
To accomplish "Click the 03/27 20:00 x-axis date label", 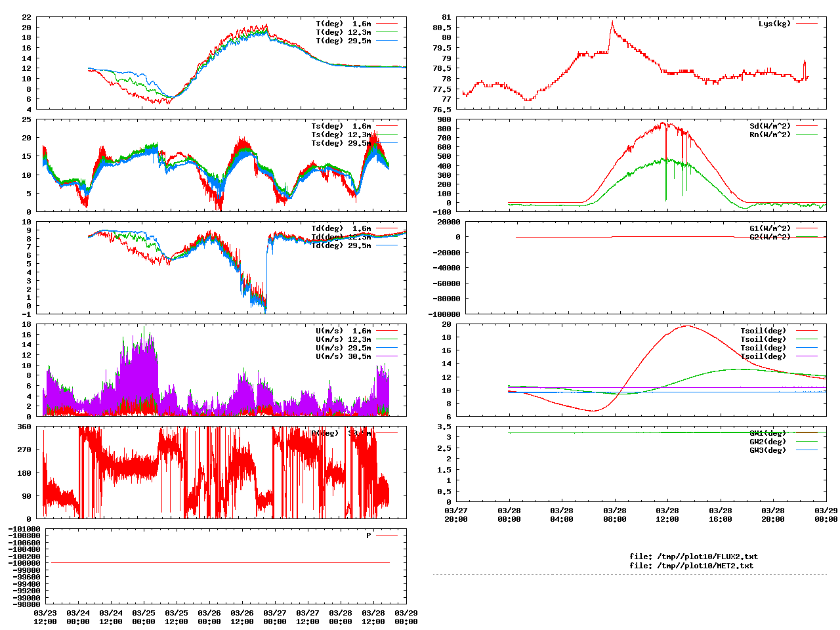I will 456,514.
